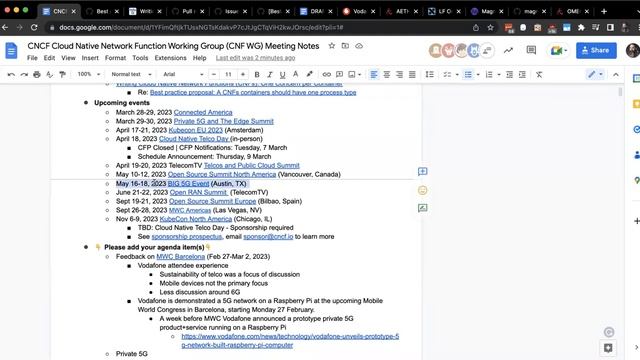Star the document

(332, 46)
